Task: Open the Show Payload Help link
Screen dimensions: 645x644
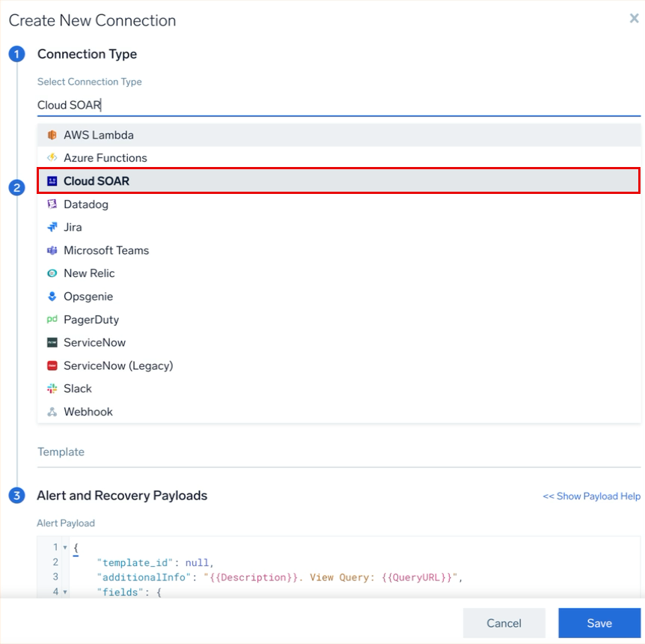Action: 591,496
